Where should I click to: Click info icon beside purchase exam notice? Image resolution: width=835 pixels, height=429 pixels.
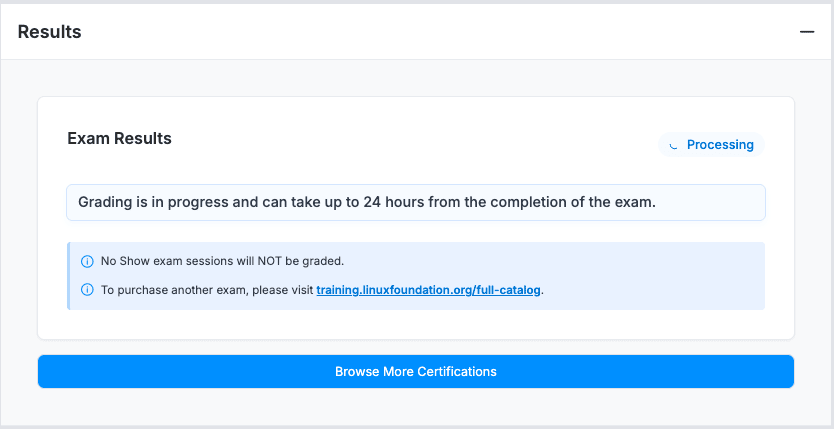tap(87, 291)
